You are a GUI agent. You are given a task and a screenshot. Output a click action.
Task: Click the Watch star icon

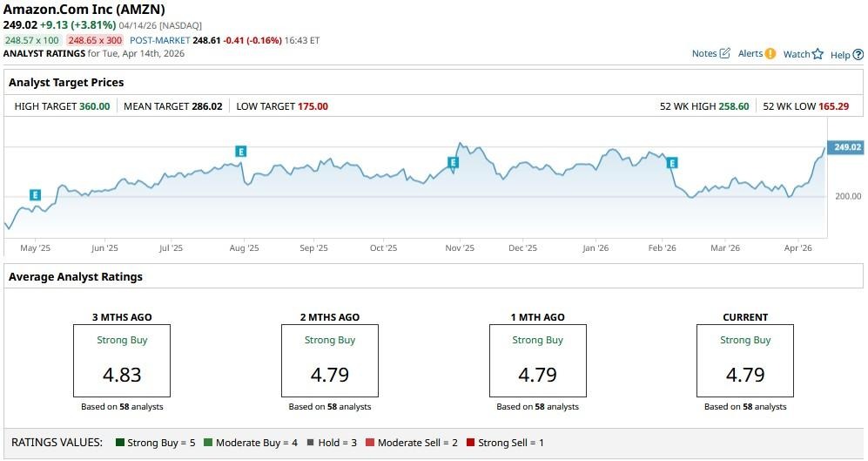[x=818, y=54]
